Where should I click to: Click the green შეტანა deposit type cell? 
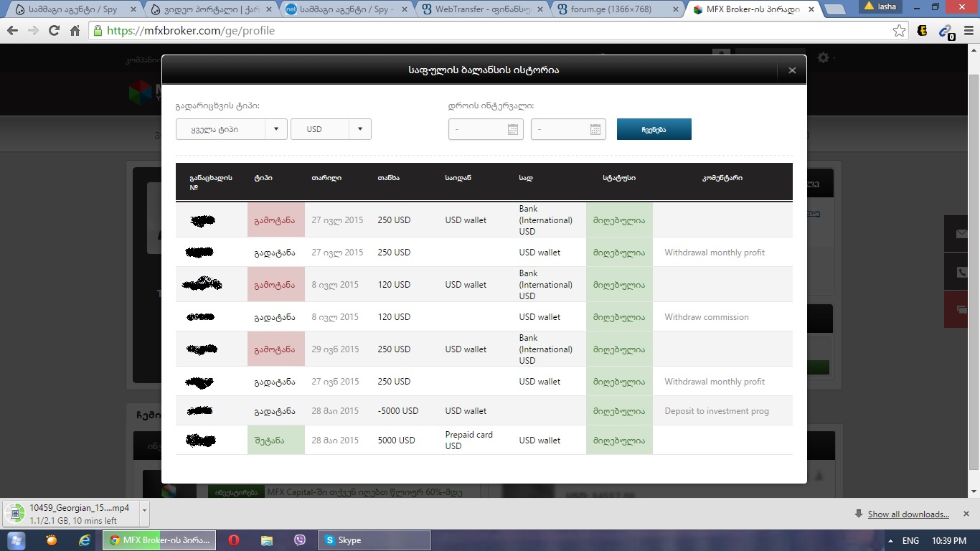coord(276,441)
